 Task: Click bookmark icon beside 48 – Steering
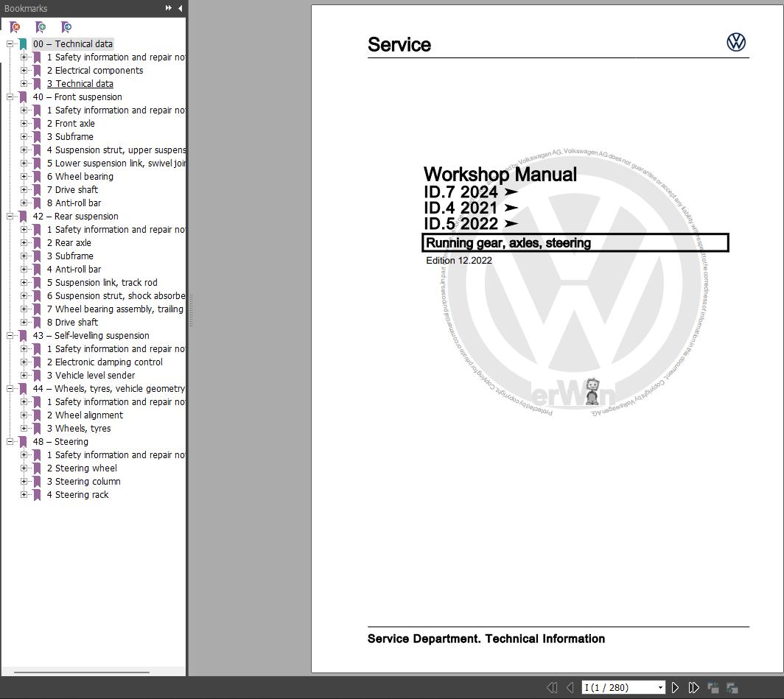tap(23, 442)
